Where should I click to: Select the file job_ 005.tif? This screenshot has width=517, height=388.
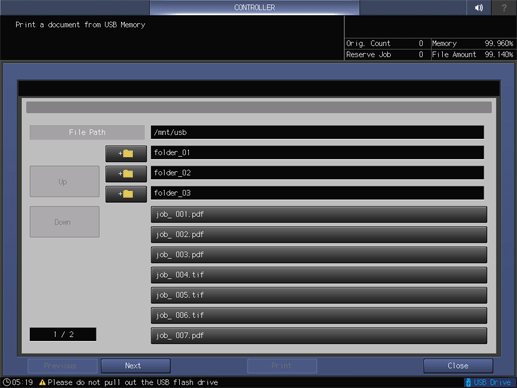[319, 295]
